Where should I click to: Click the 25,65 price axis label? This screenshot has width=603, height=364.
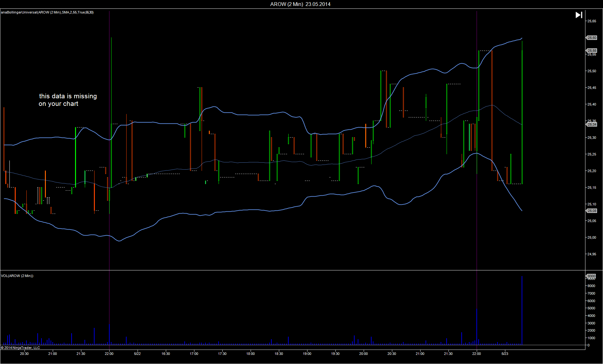[x=592, y=21]
